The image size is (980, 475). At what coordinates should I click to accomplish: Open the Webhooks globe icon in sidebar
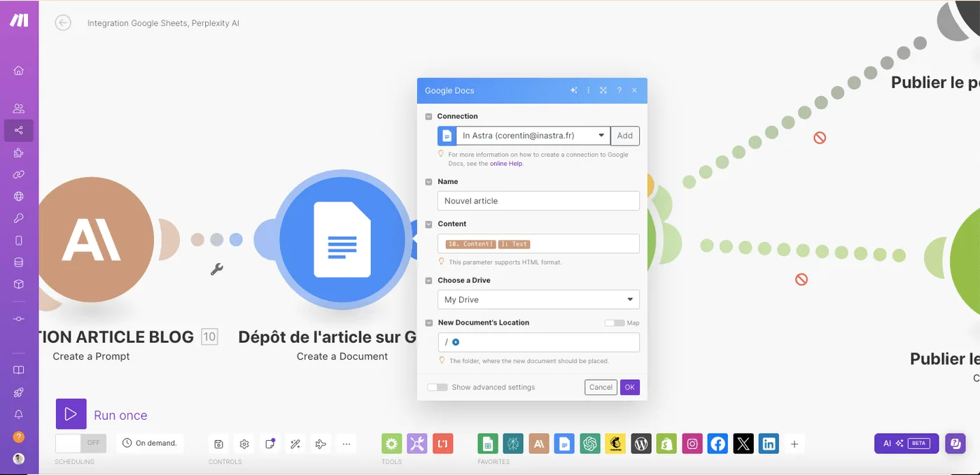19,197
